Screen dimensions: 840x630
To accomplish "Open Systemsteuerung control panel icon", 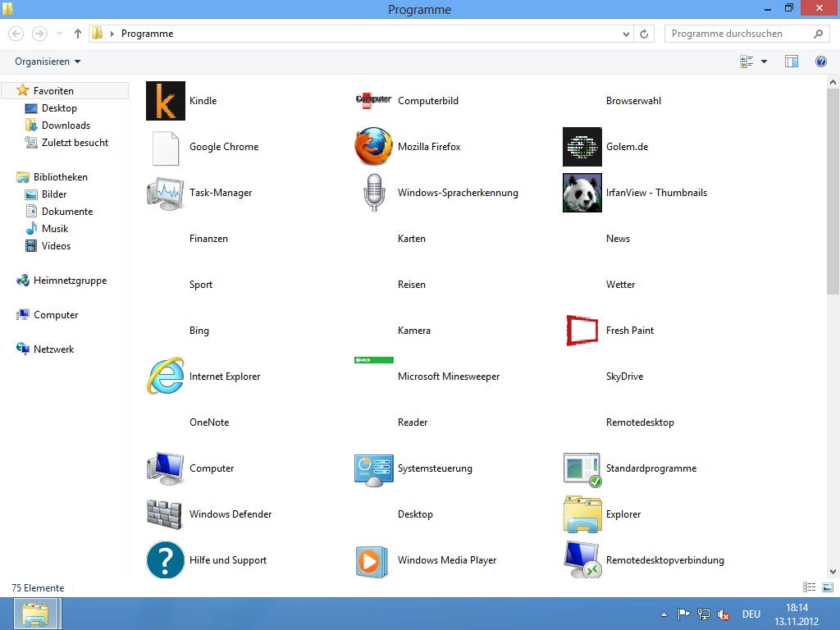I will [x=374, y=470].
